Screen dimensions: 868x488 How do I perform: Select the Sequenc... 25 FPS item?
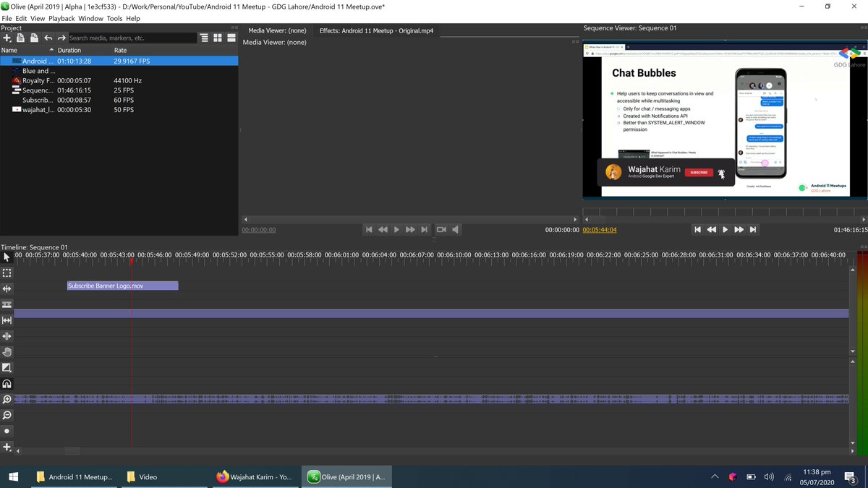pos(119,90)
